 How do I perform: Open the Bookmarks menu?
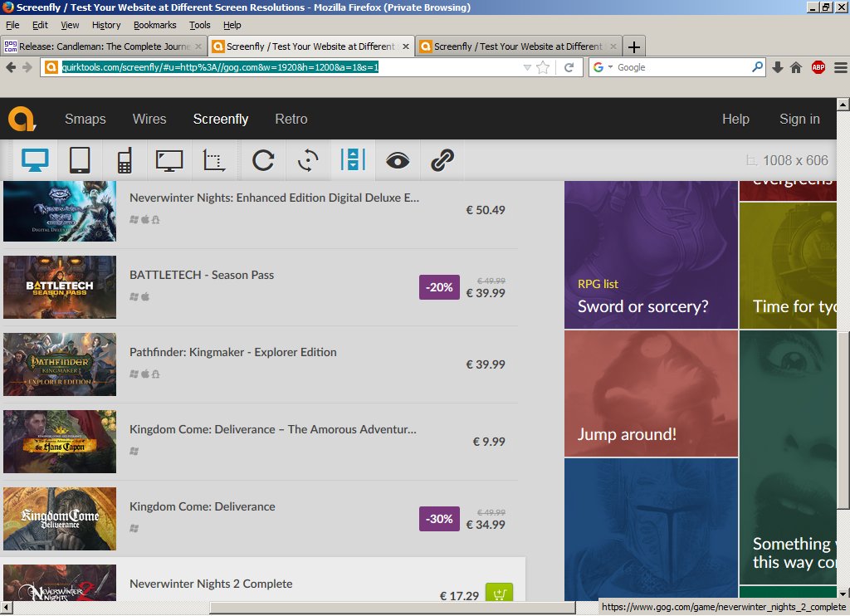[154, 25]
